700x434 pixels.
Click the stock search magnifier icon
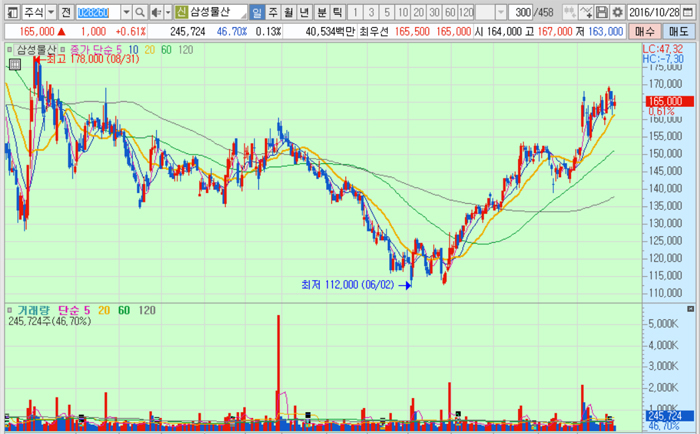(140, 12)
